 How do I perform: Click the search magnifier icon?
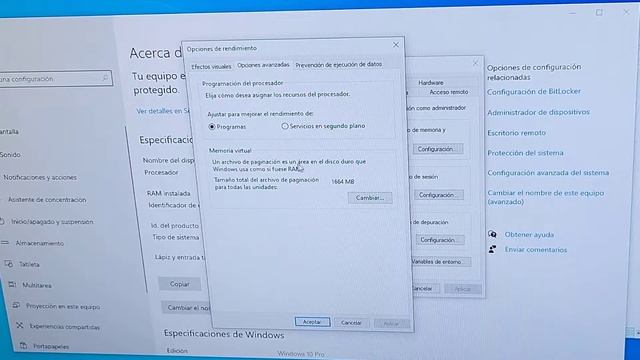pos(105,78)
